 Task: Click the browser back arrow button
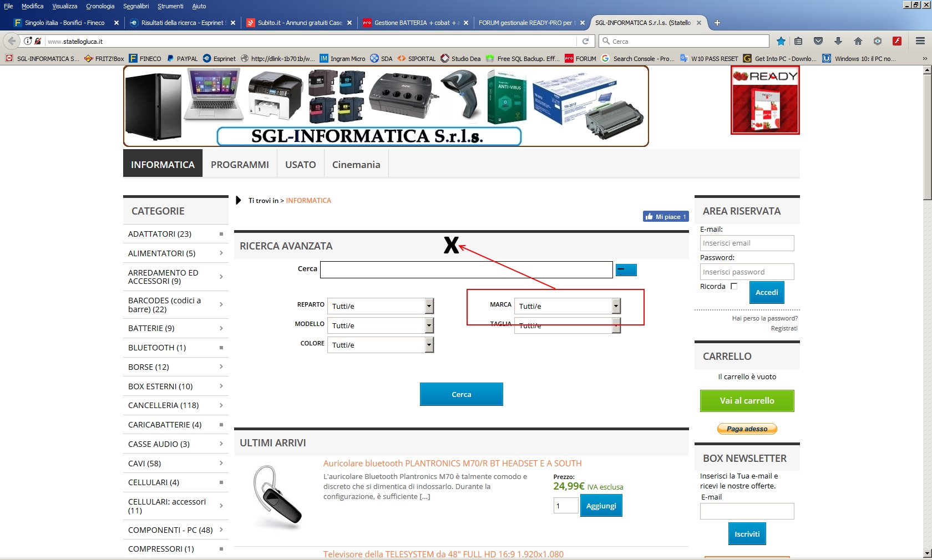(12, 41)
